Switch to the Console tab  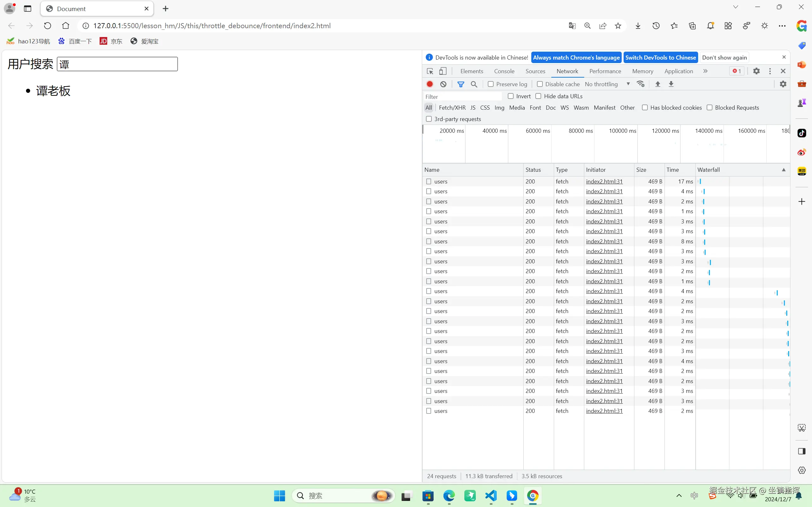pos(504,71)
